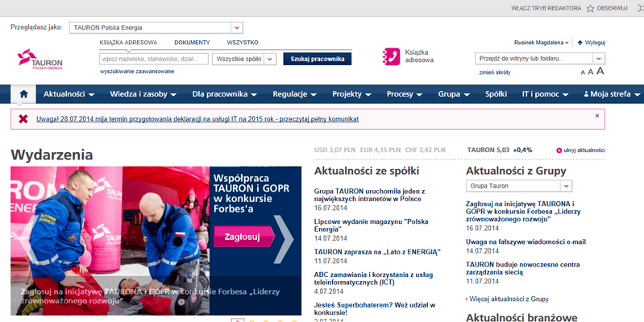Screen dimensions: 644x322
Task: Click the person icon beside Moja strefa
Action: (586, 94)
